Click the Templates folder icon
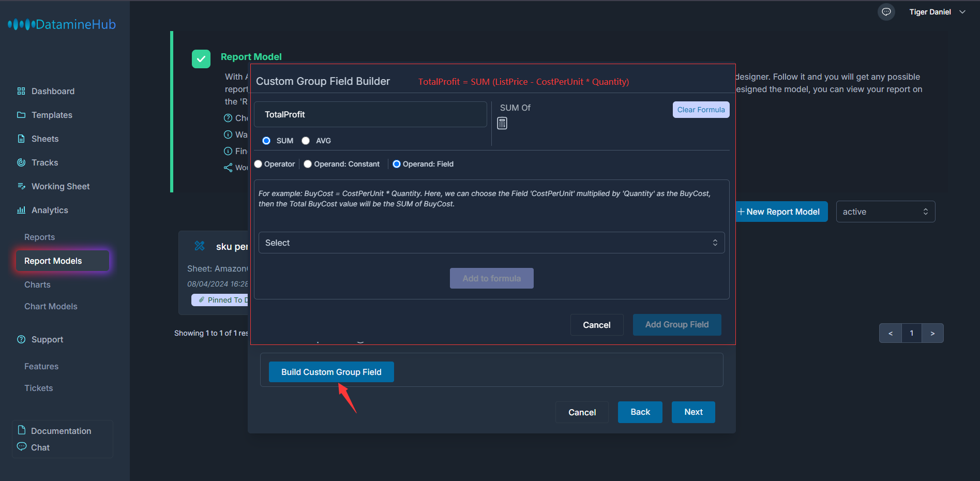Image resolution: width=980 pixels, height=481 pixels. pos(21,115)
